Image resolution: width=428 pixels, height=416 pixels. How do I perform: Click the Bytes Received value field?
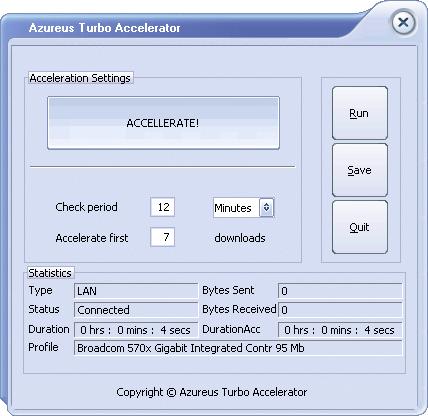point(340,310)
